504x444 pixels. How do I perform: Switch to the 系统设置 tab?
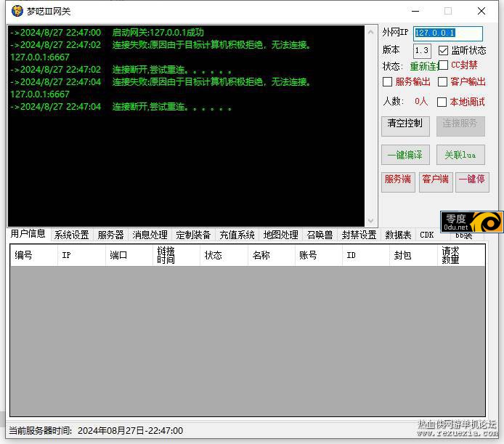pyautogui.click(x=71, y=235)
